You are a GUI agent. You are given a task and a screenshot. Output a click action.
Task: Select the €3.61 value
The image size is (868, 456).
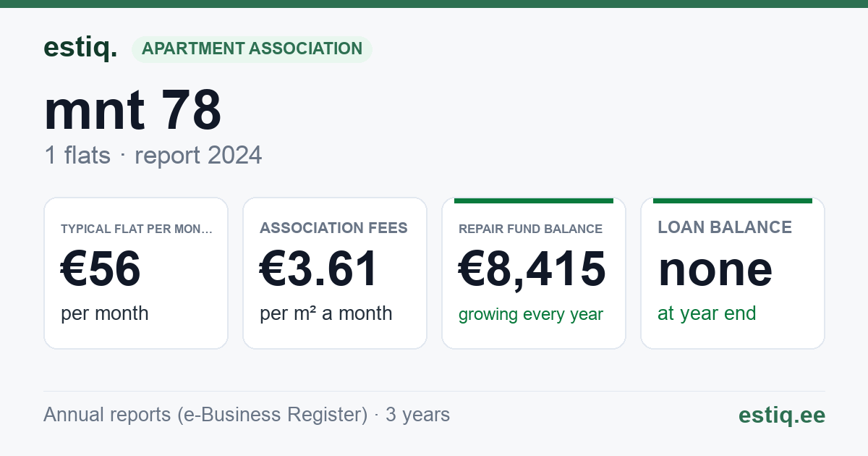pyautogui.click(x=319, y=269)
